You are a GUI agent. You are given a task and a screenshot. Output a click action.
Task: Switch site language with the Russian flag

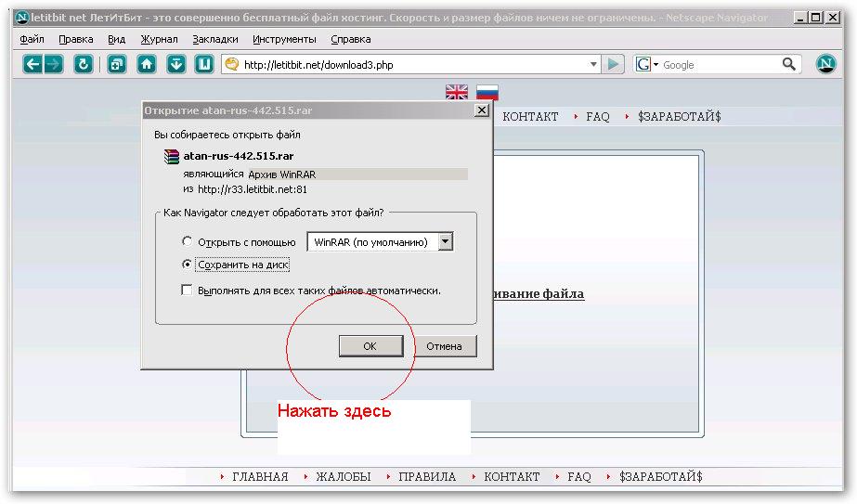[487, 92]
